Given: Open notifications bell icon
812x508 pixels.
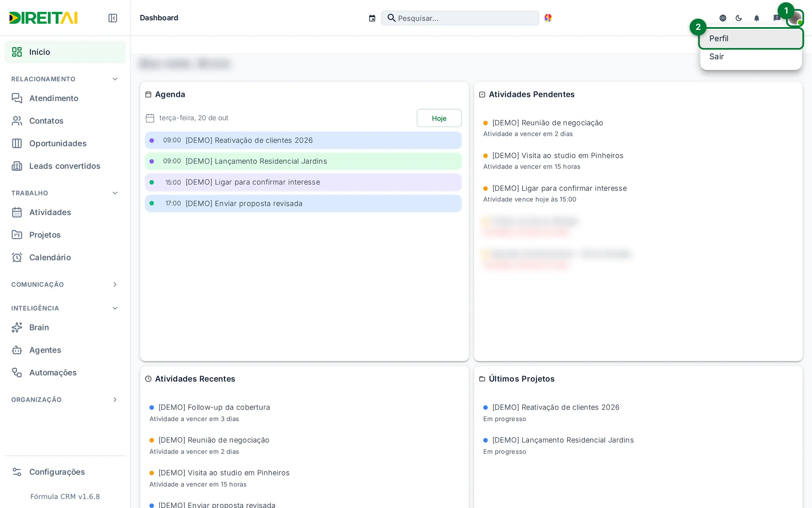Looking at the screenshot, I should pyautogui.click(x=757, y=18).
